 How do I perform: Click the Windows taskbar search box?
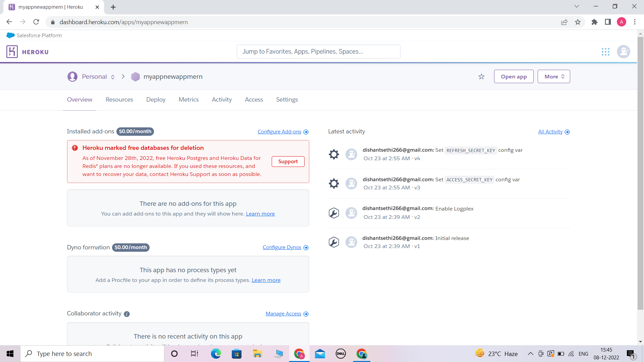coord(92,354)
